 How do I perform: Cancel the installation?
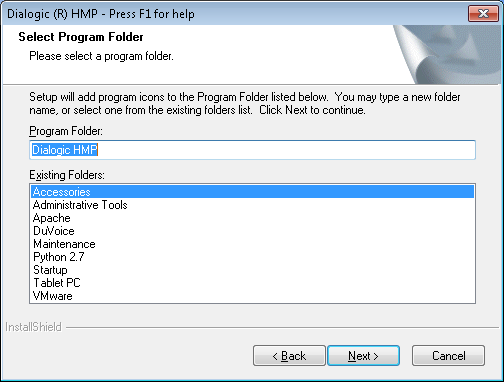coord(448,356)
